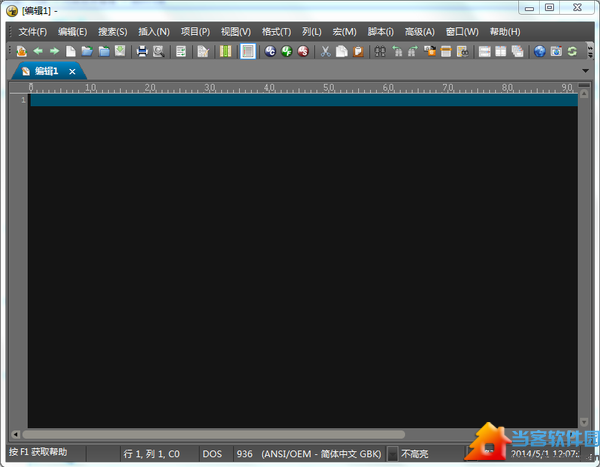Open a file with the open-folder icon
This screenshot has height=467, width=600.
point(87,51)
